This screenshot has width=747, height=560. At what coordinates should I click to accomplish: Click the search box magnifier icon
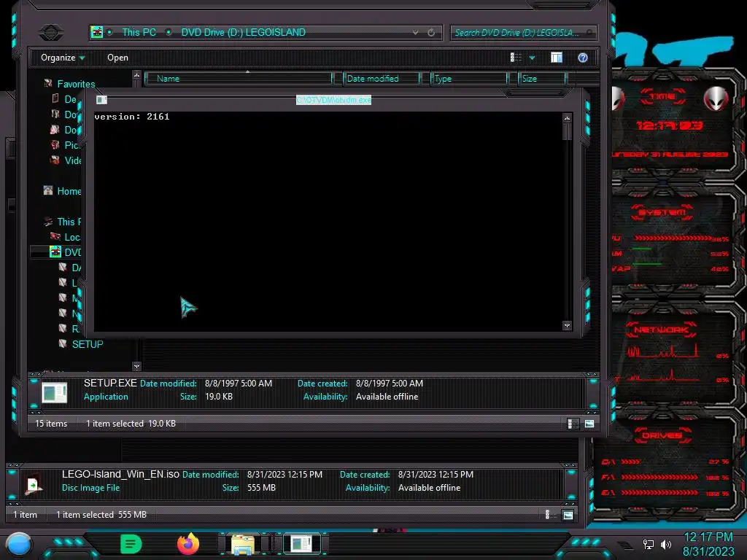tap(589, 32)
